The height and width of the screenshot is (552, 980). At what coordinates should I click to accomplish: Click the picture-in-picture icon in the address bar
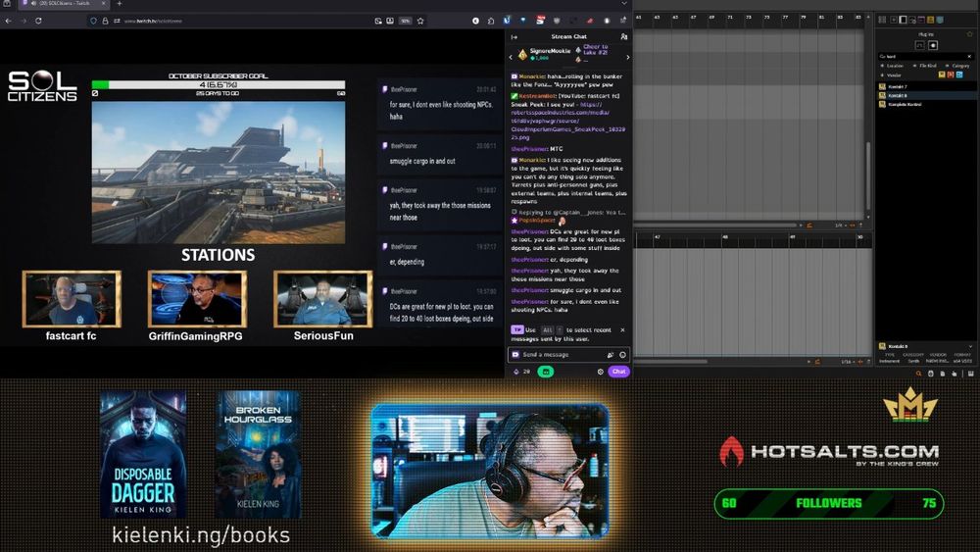(378, 21)
